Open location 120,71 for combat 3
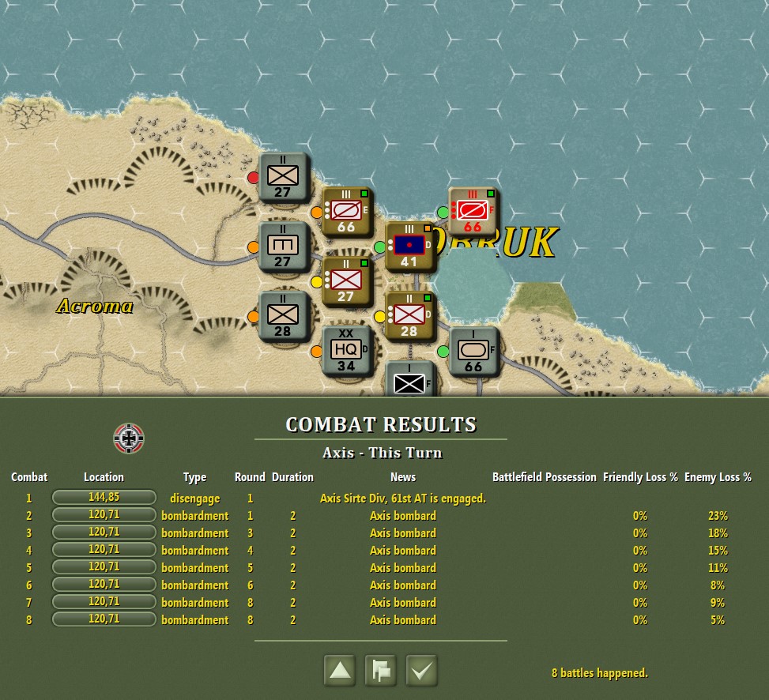 coord(104,532)
